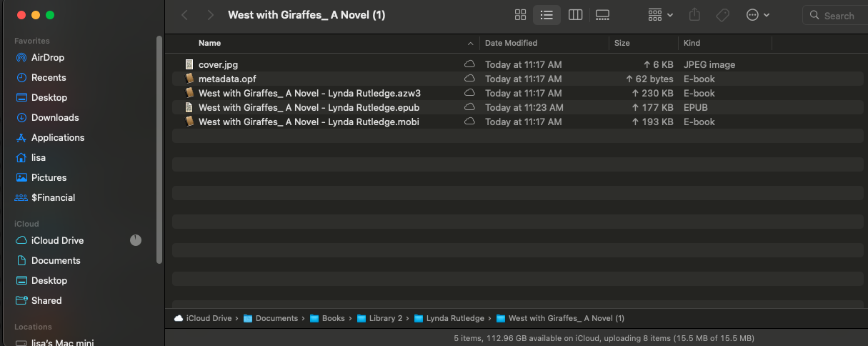
Task: Select the cover.jpg file
Action: click(x=218, y=64)
